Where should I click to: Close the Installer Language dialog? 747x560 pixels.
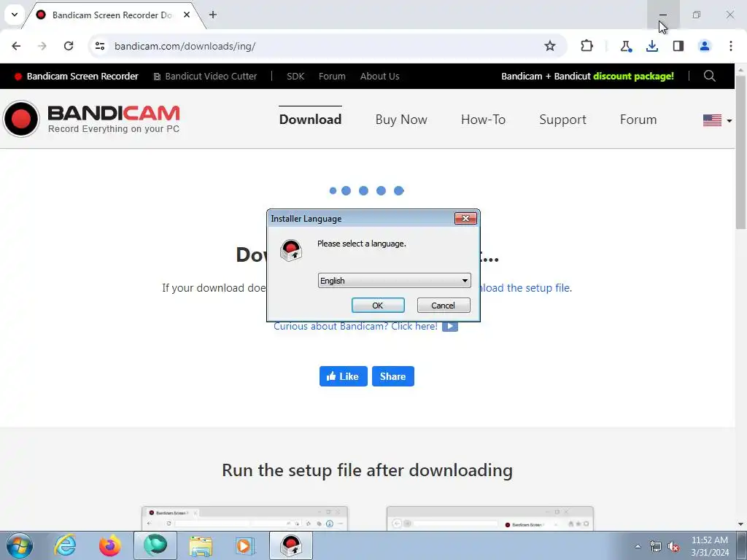point(465,218)
